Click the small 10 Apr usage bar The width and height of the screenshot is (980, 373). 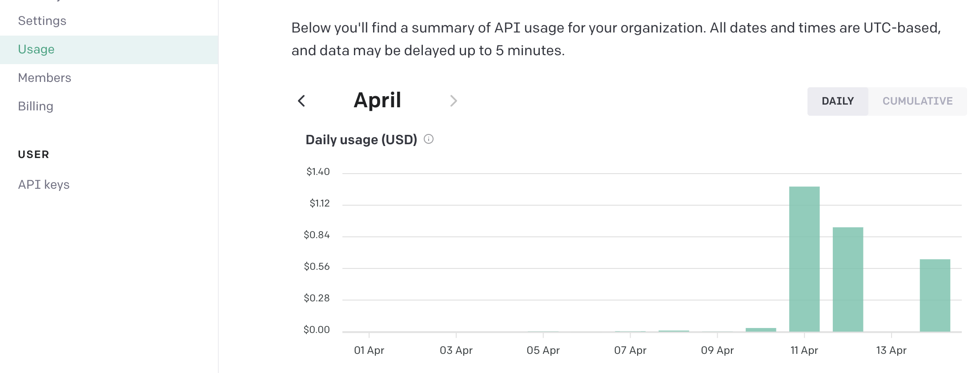760,329
